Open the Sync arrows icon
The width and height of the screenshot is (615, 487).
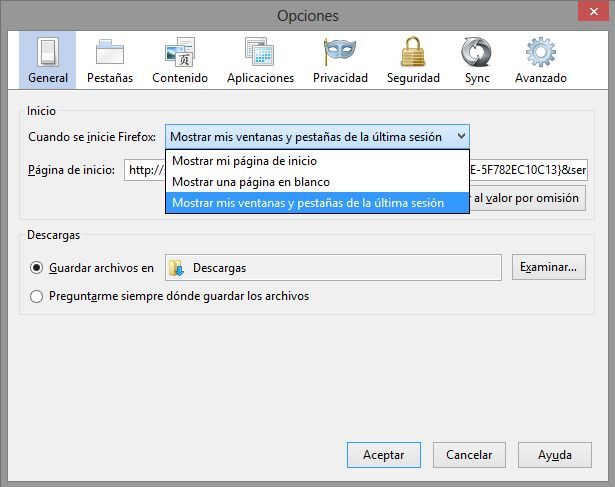pyautogui.click(x=477, y=52)
